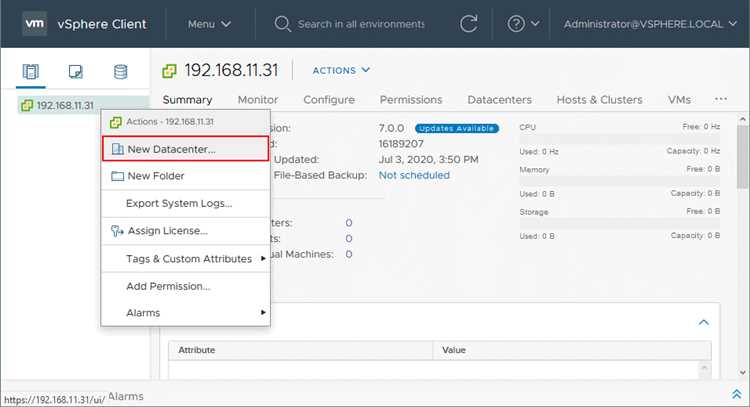
Task: Click the Virtual Machines count 0 link
Action: tap(349, 254)
